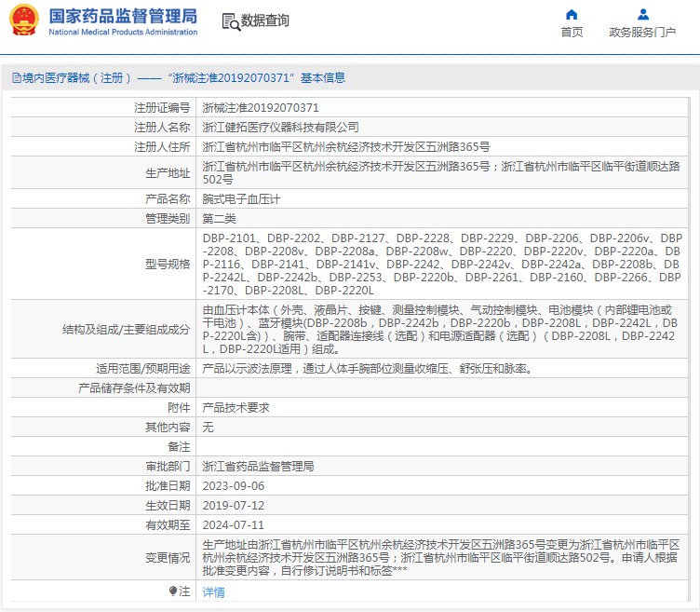Click the 产品储存条件及有效期 row label
700x612 pixels.
tap(134, 388)
